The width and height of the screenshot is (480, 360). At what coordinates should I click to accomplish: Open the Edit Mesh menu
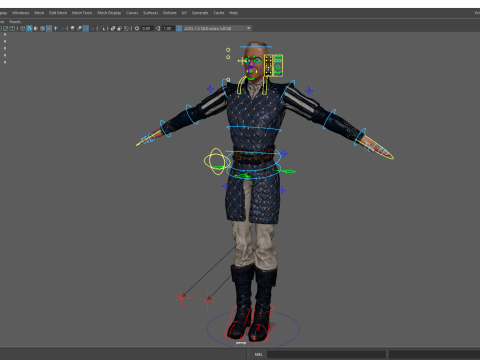58,13
